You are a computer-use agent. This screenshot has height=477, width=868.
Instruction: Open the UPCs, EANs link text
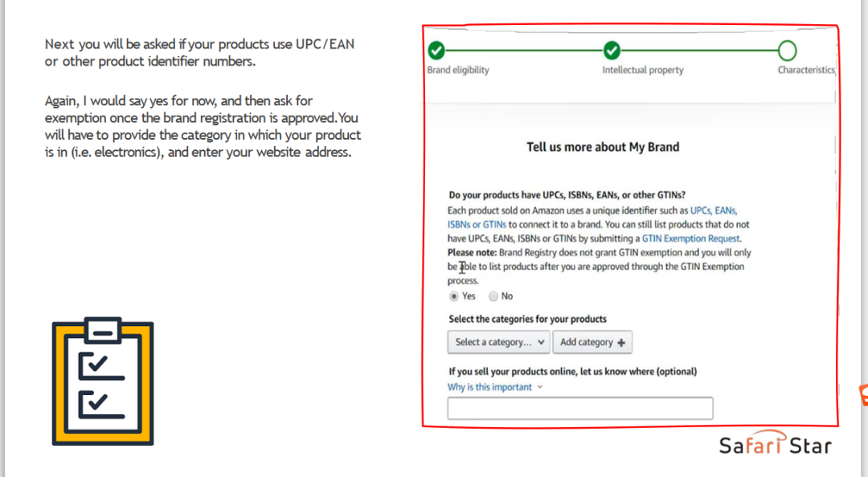tap(713, 210)
